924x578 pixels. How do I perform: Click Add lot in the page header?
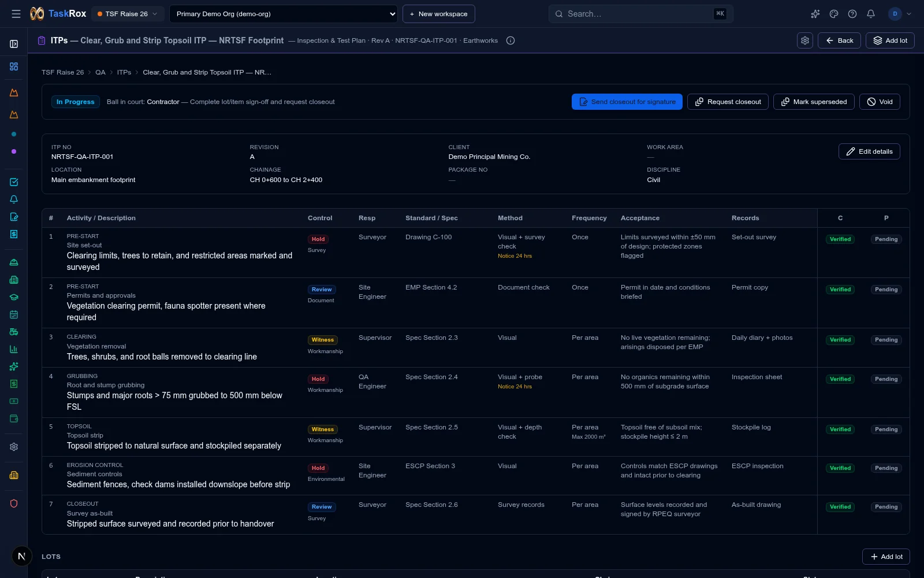[x=890, y=40]
